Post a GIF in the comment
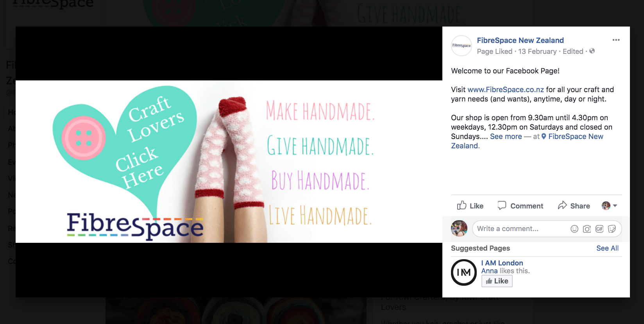Screen dimensions: 644x324 tap(599, 229)
